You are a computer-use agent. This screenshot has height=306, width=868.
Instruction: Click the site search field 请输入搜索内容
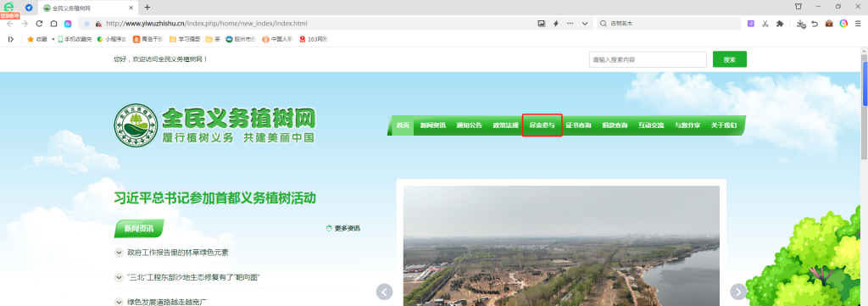648,60
